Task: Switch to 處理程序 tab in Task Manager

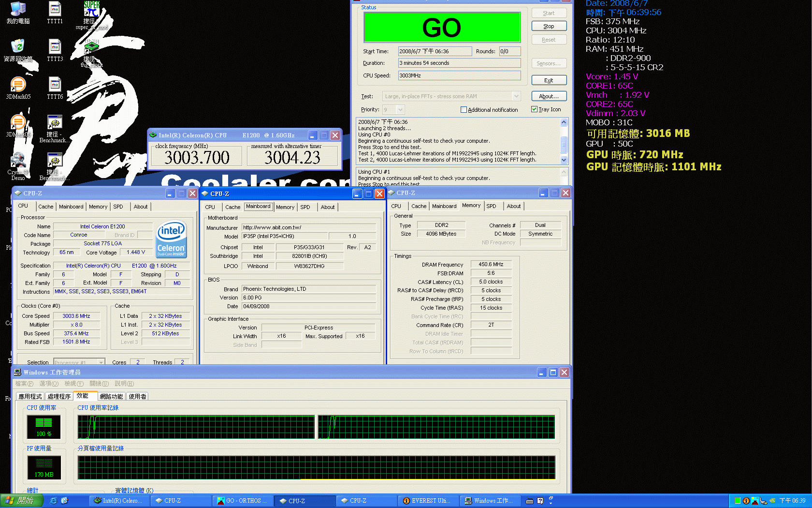Action: 59,396
